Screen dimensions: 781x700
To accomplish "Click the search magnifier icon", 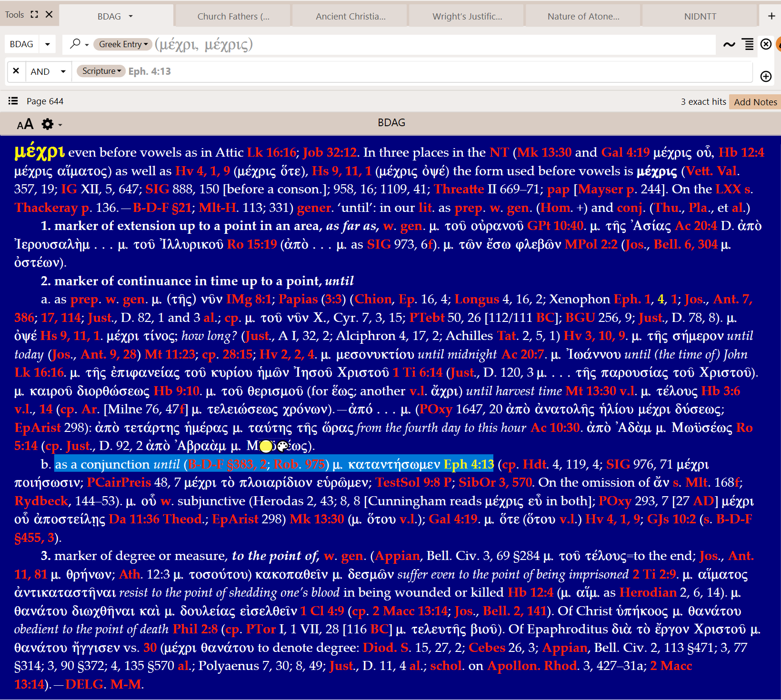I will pos(75,44).
